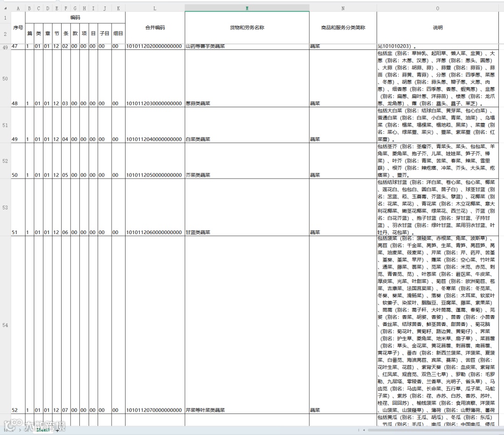The width and height of the screenshot is (504, 435).
Task: Select column L header
Action: pos(155,8)
